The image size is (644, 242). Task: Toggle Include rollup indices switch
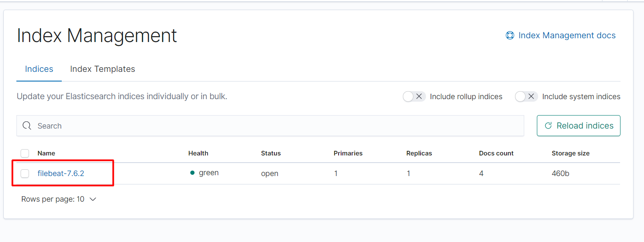tap(414, 97)
